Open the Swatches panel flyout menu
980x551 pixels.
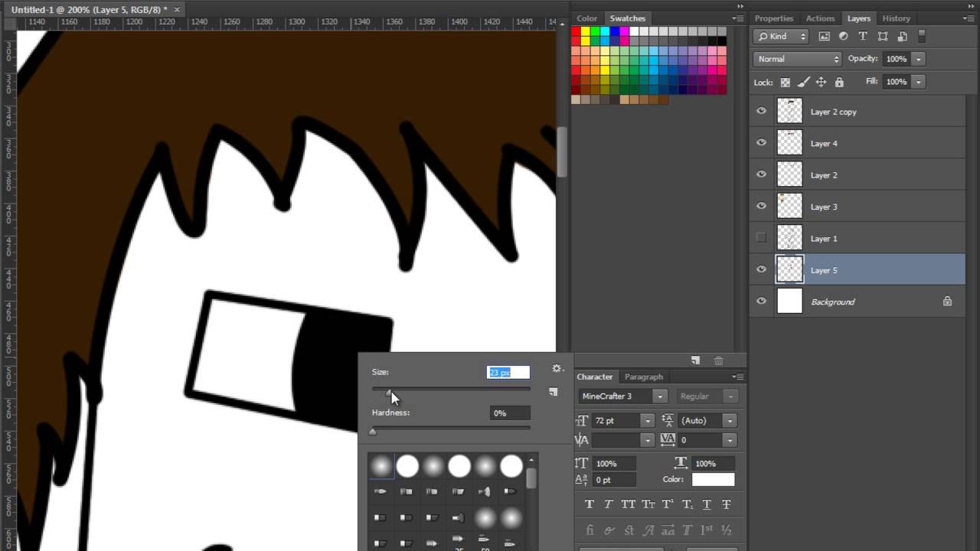pyautogui.click(x=737, y=18)
